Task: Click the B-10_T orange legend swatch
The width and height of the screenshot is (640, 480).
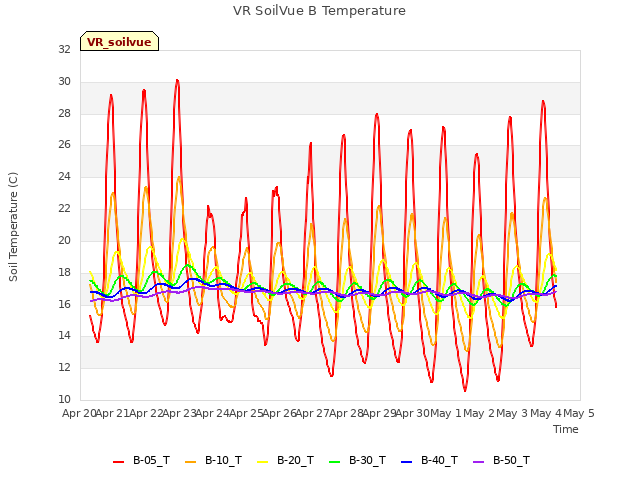Action: click(x=190, y=462)
